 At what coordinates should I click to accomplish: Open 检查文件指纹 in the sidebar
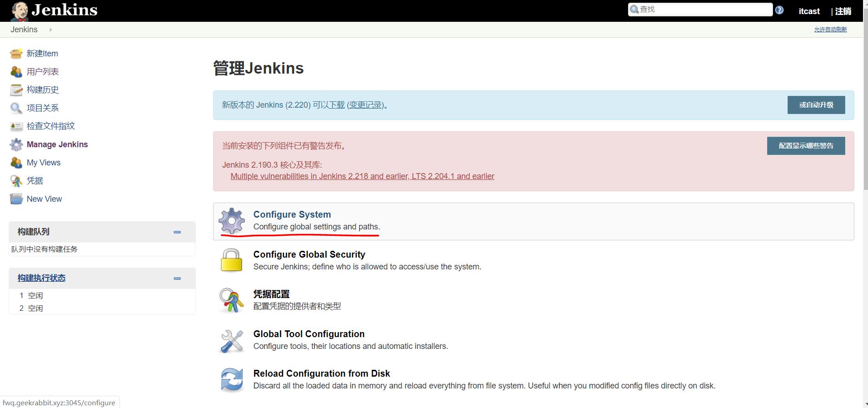[x=51, y=126]
